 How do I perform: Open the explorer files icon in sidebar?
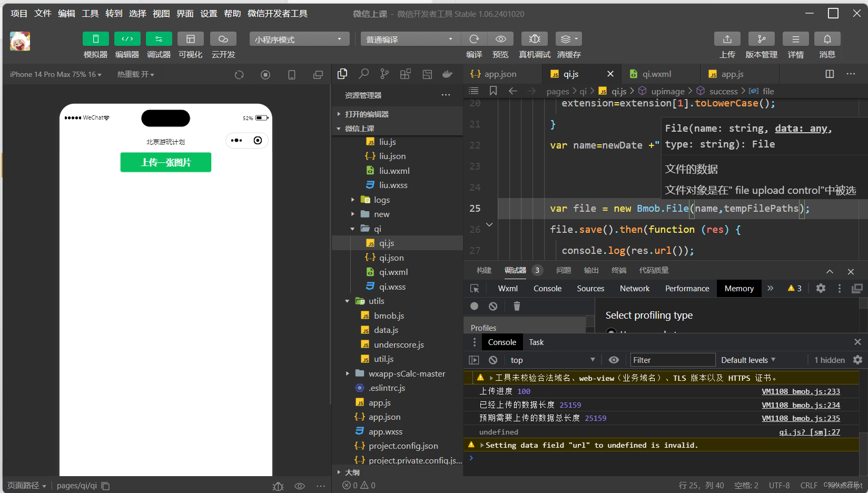tap(342, 74)
